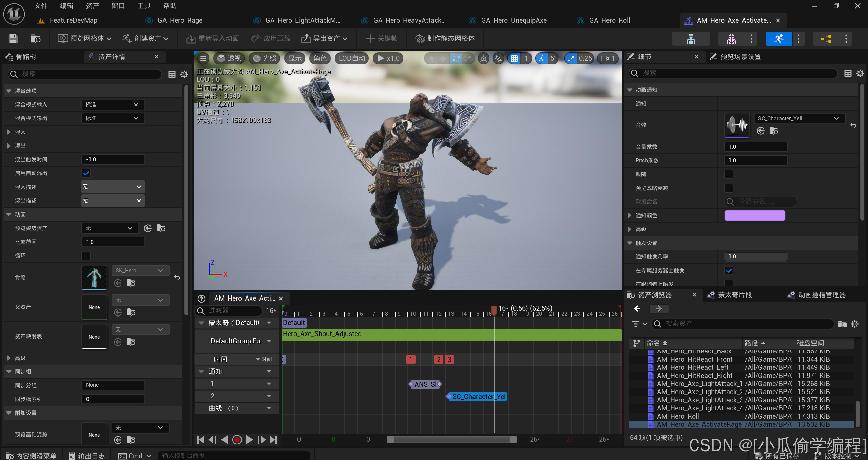
Task: Step to previous frame
Action: (213, 440)
